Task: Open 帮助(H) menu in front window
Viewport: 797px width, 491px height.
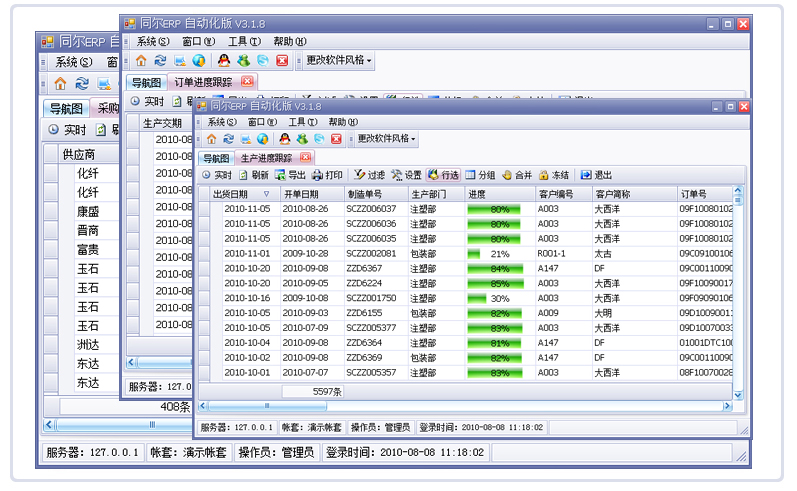Action: coord(343,122)
